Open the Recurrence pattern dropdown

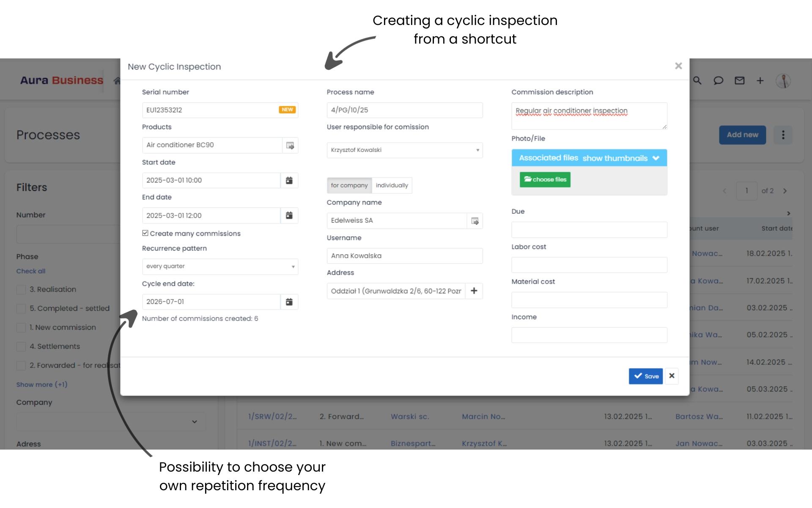(220, 266)
